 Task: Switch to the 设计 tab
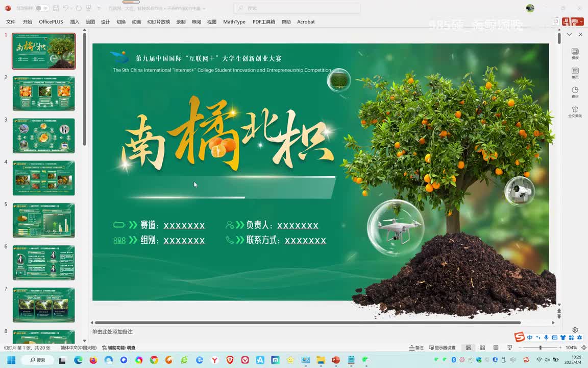105,22
